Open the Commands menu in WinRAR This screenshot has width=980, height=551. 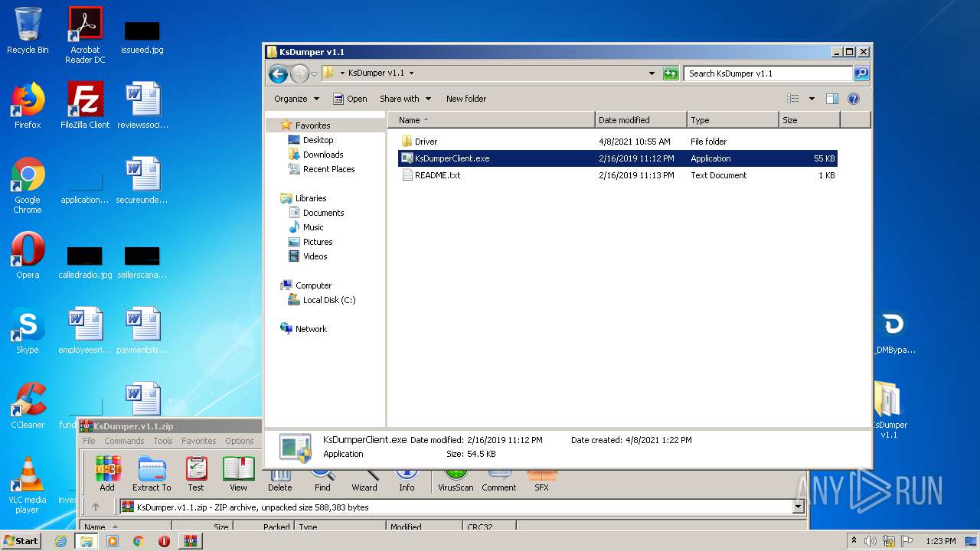tap(124, 441)
